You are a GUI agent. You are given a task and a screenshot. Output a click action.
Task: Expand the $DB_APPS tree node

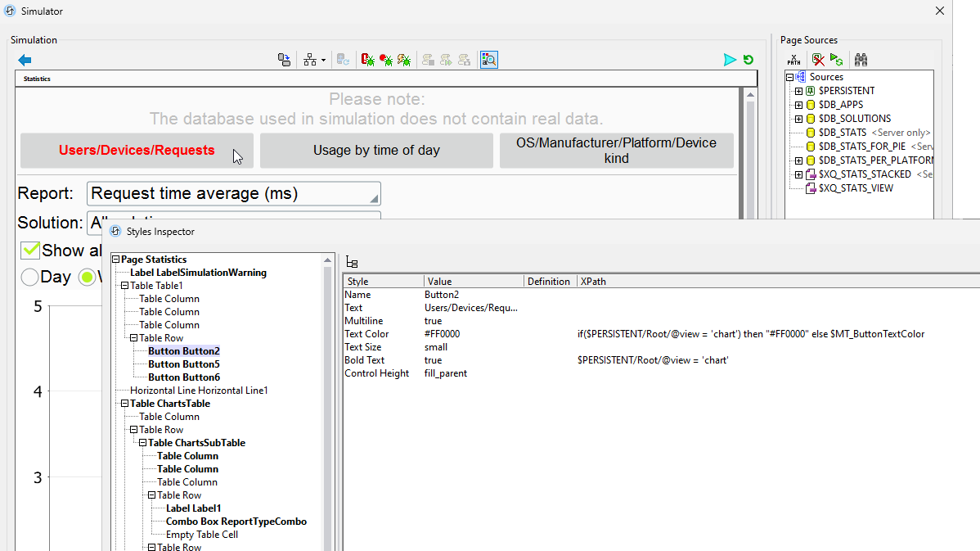(800, 104)
